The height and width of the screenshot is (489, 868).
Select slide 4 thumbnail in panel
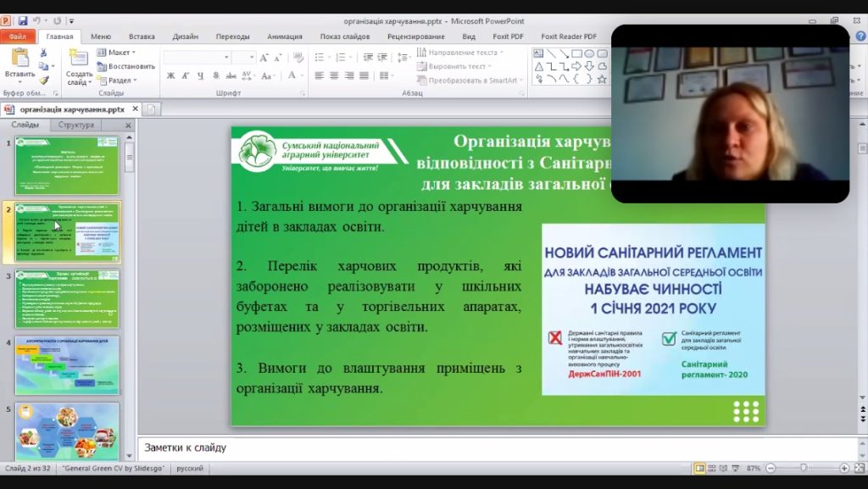pyautogui.click(x=67, y=364)
